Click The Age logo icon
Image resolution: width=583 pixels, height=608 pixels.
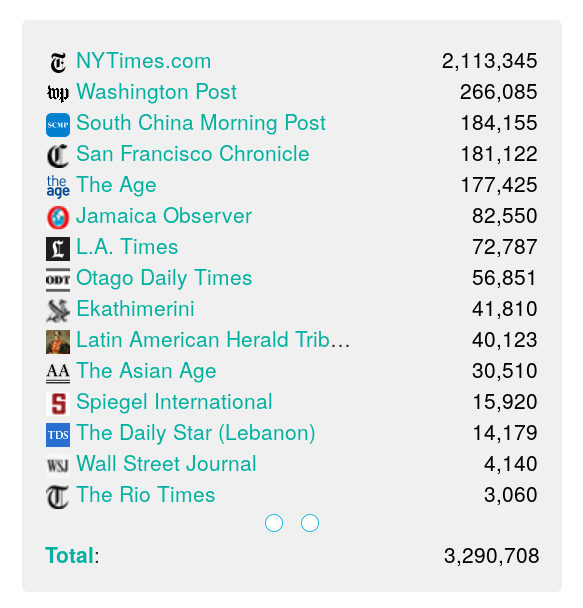58,187
